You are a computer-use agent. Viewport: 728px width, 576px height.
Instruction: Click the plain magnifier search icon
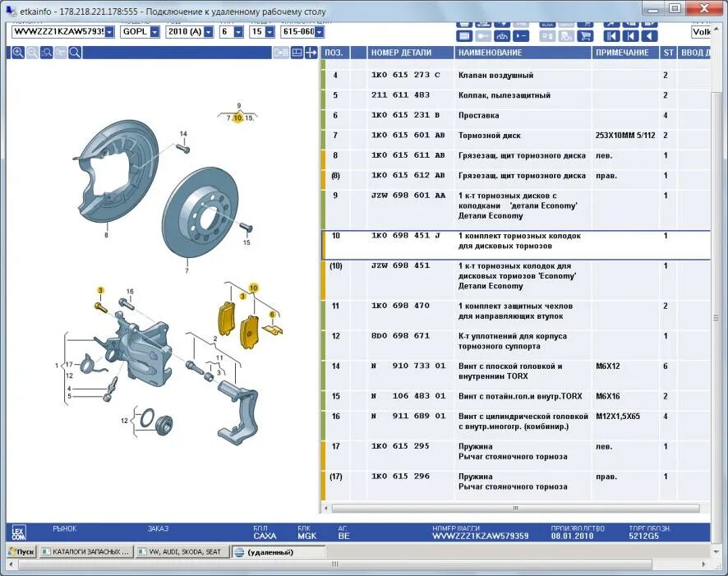point(75,53)
